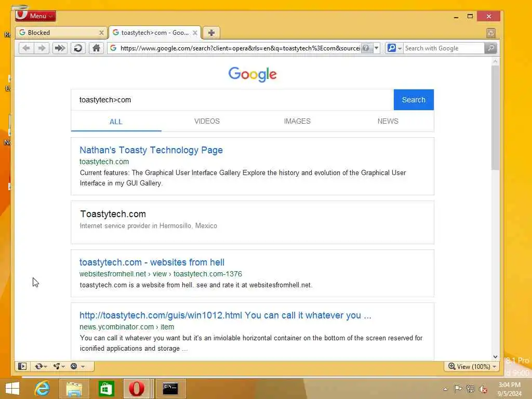Click websitesfromhell.net breadcrumb URL
Image resolution: width=532 pixels, height=399 pixels.
(161, 274)
